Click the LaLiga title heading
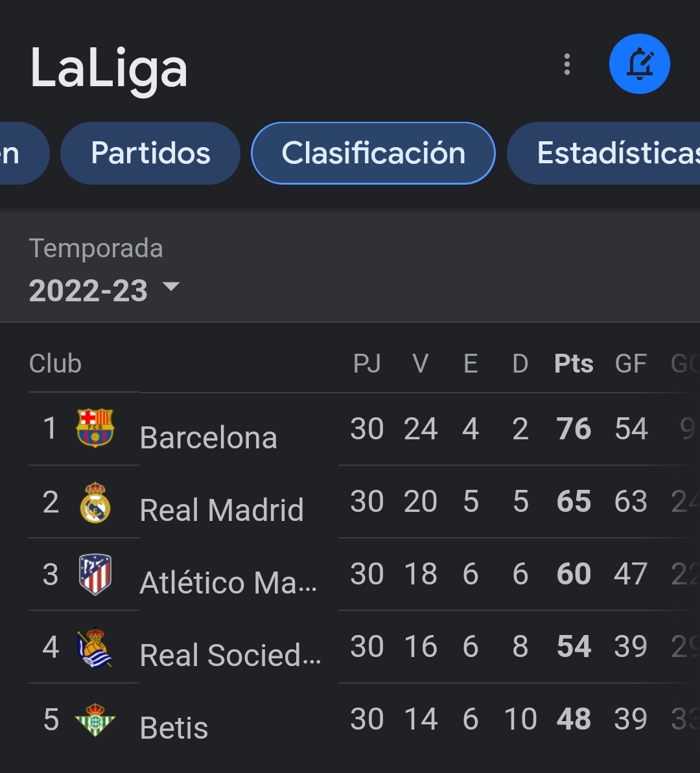The height and width of the screenshot is (773, 700). click(x=109, y=68)
